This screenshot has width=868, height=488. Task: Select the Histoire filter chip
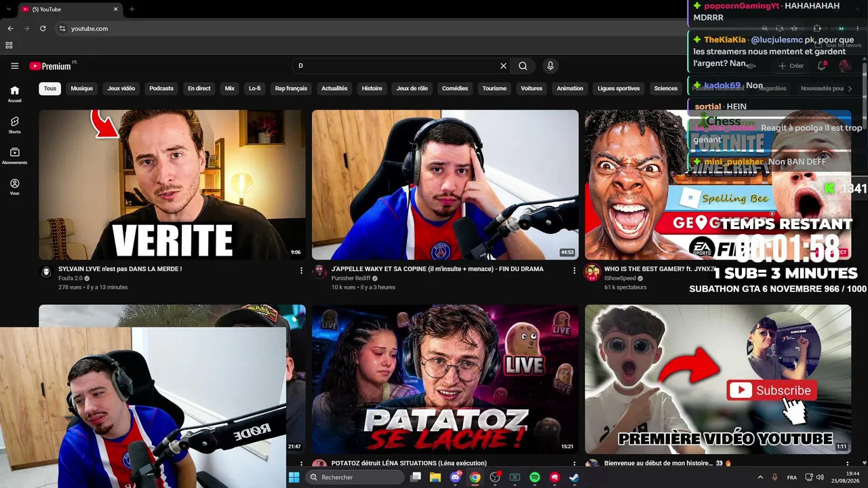click(x=372, y=88)
